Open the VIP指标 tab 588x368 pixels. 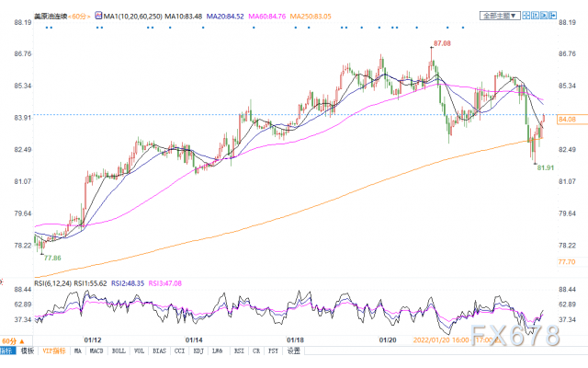click(54, 351)
